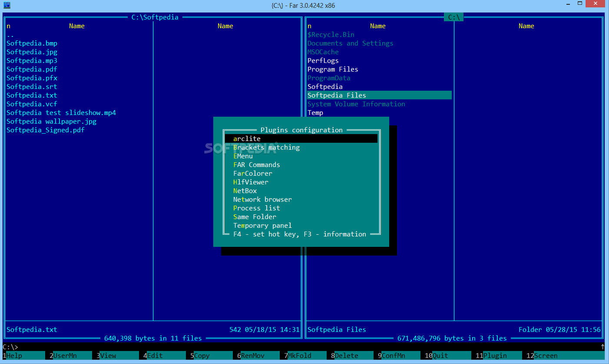Select Softpedia.txt in file list
Viewport: 609px width, 364px height.
point(32,95)
